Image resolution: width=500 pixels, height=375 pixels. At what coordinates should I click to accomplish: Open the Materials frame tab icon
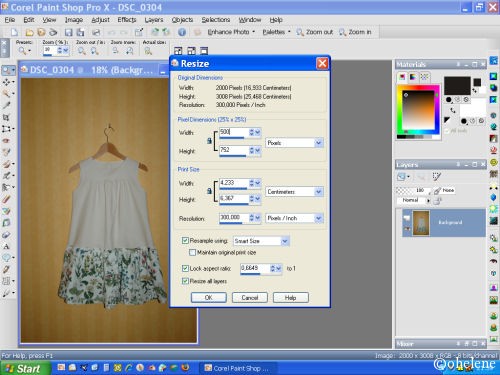tap(402, 77)
